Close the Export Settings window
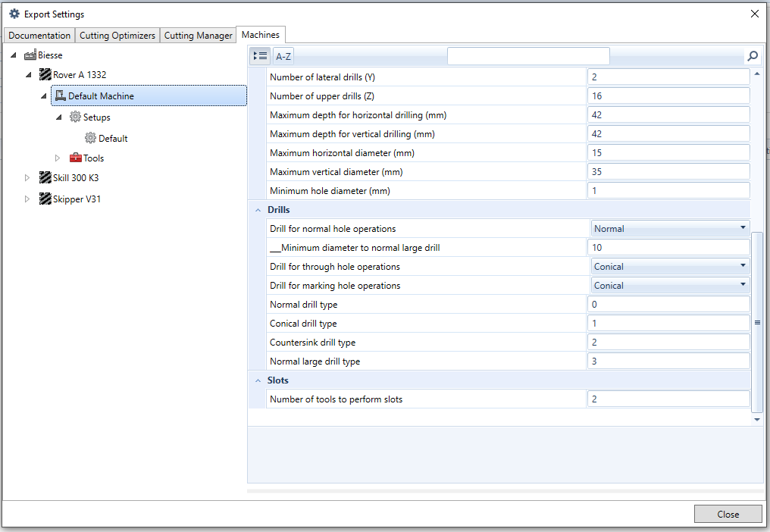770x532 pixels. [x=755, y=14]
